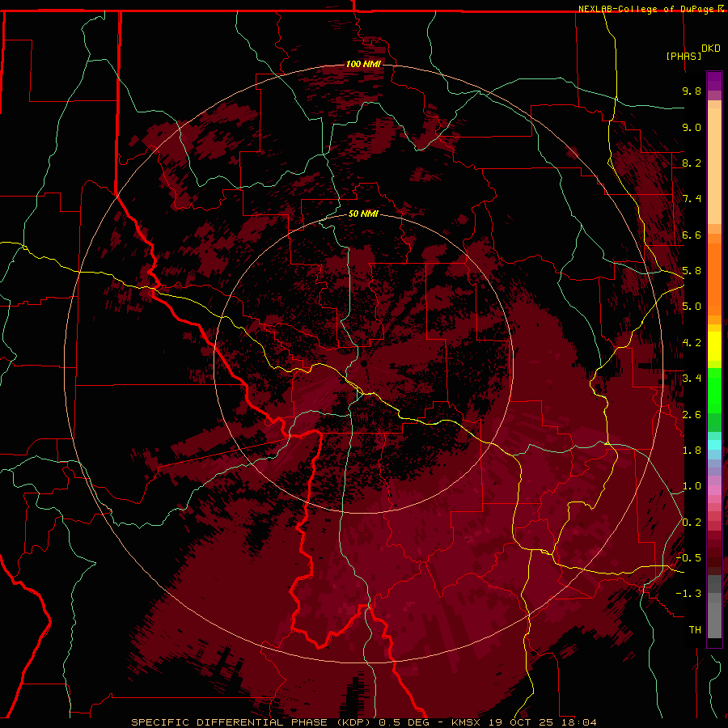Select the 0.2 value on color scale
This screenshot has height=728, width=728.
pyautogui.click(x=692, y=523)
